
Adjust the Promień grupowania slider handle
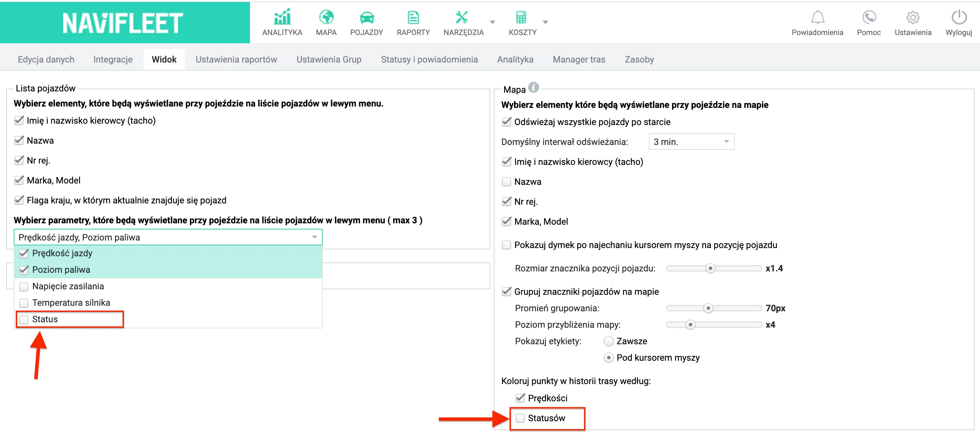(x=708, y=308)
